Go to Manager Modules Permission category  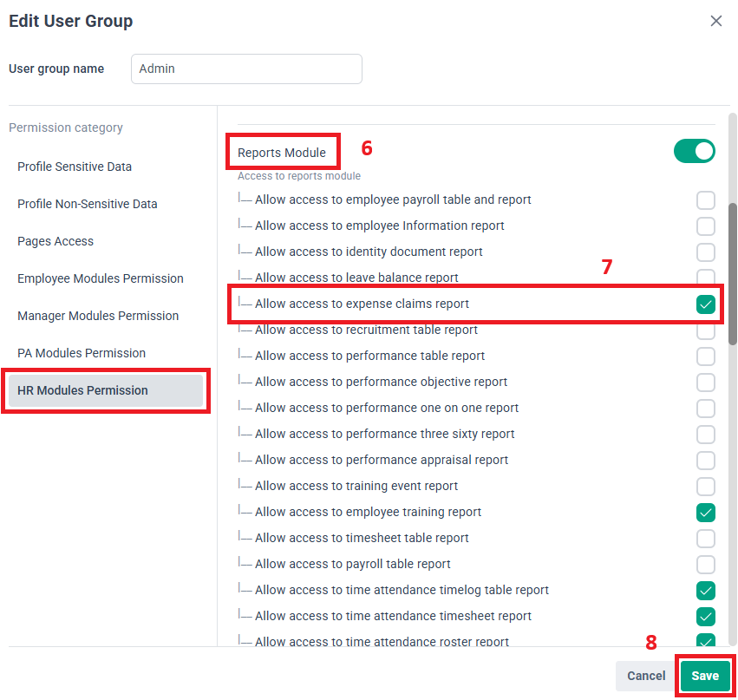tap(98, 316)
